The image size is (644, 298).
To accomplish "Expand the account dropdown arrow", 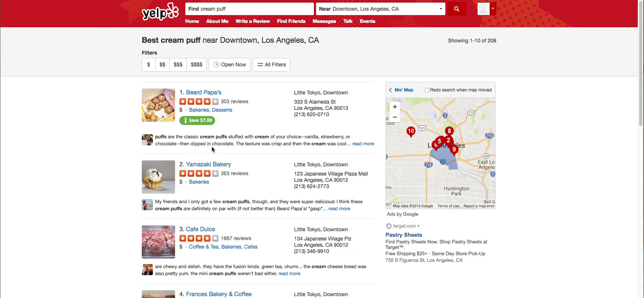I will click(x=493, y=9).
